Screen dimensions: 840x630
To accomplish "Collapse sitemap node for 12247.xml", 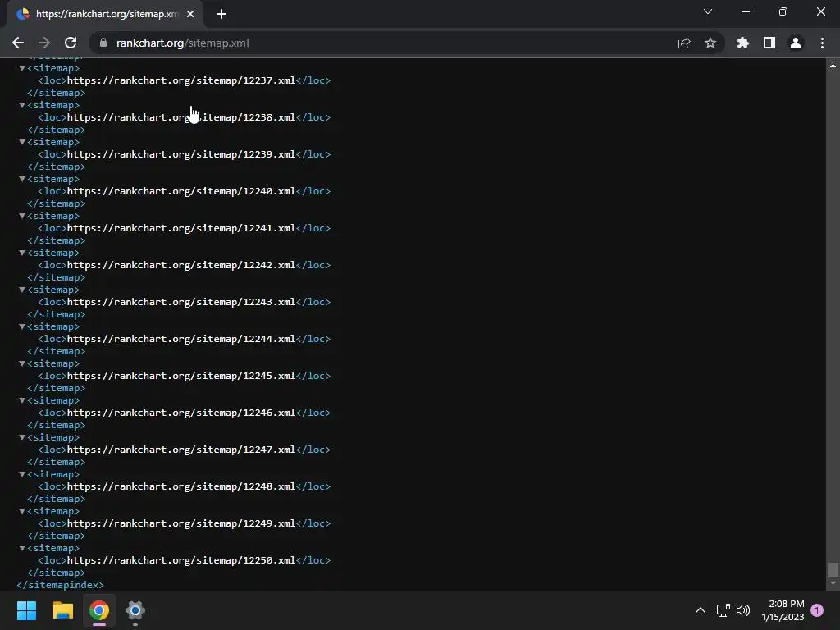I will (x=22, y=438).
